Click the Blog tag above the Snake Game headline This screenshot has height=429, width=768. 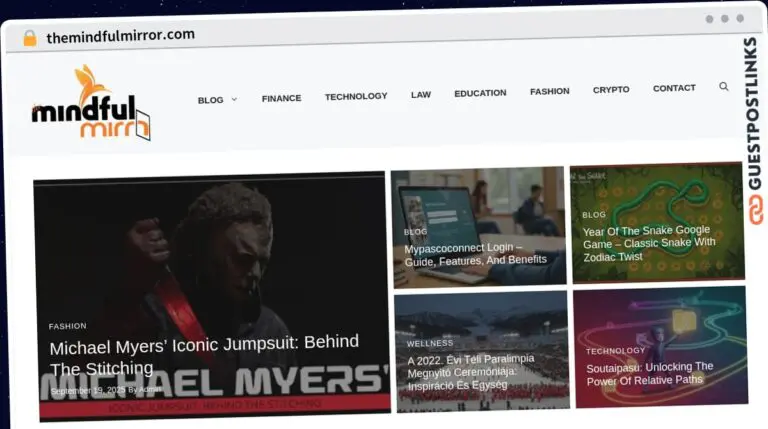(594, 214)
